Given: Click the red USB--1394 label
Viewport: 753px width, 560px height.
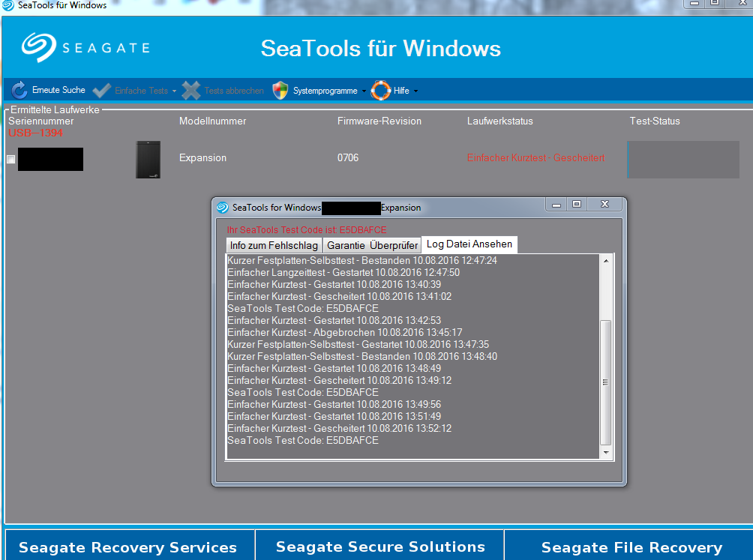Looking at the screenshot, I should click(x=35, y=133).
